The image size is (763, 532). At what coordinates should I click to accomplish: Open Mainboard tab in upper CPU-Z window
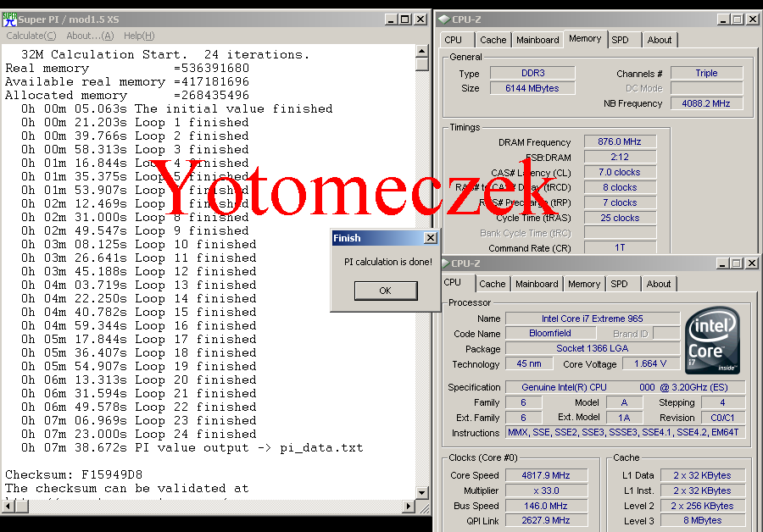pyautogui.click(x=537, y=40)
